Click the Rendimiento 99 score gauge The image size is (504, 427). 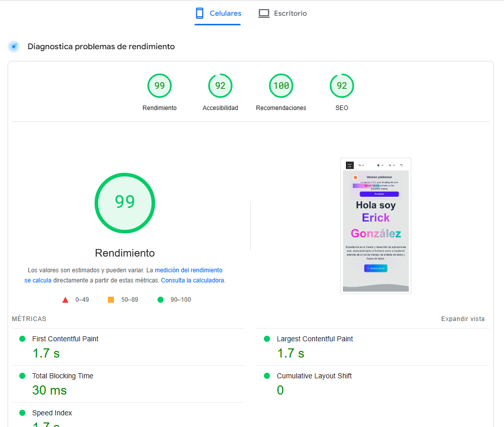coord(159,85)
